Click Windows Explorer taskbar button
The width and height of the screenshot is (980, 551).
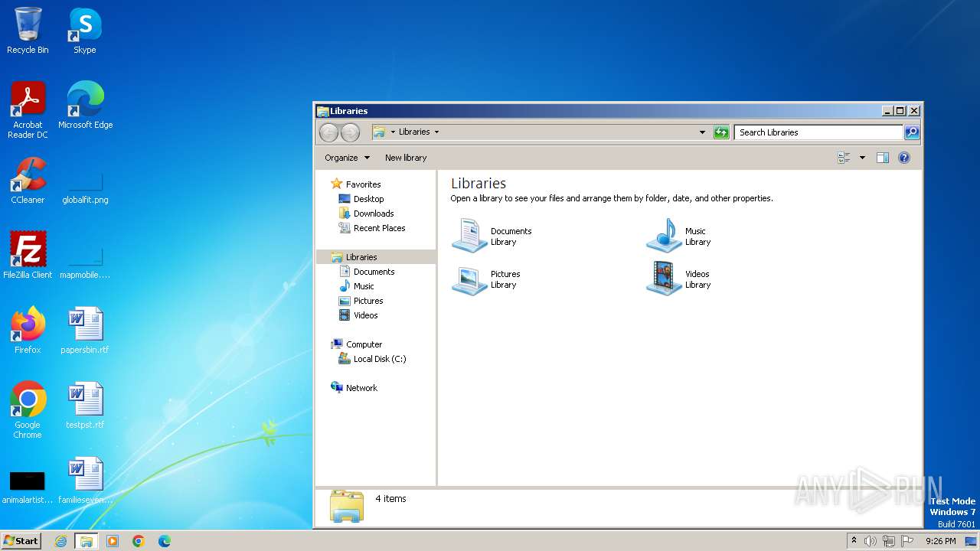point(87,541)
